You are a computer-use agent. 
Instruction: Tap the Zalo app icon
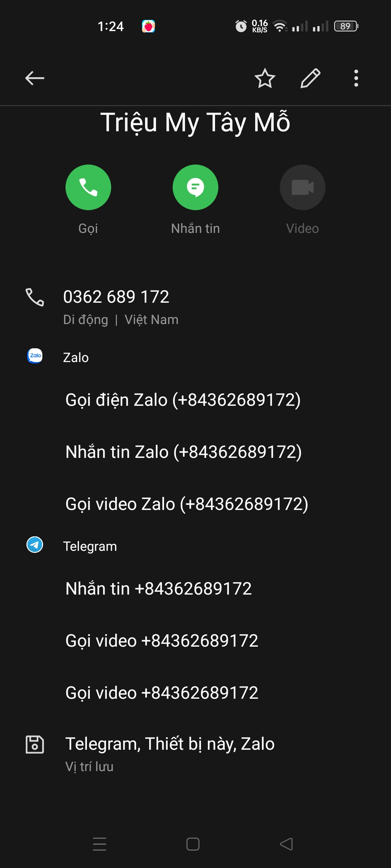[35, 356]
